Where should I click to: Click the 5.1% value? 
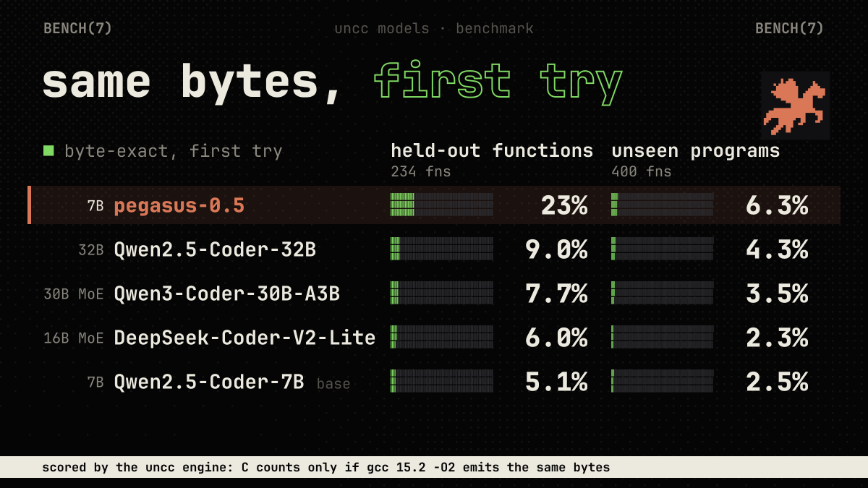point(556,382)
